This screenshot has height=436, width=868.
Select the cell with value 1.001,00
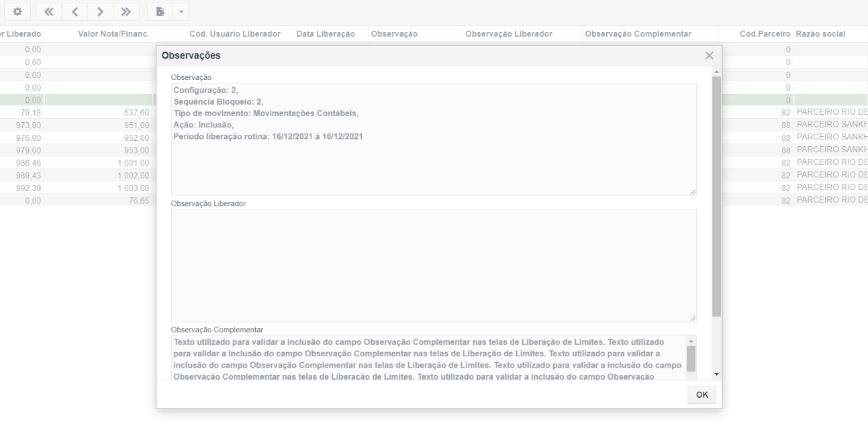point(99,162)
